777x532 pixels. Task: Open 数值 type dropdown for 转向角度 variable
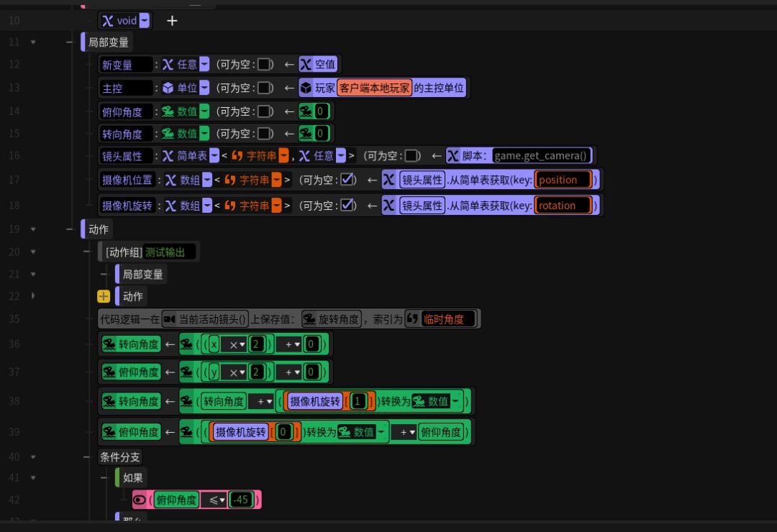tap(204, 134)
